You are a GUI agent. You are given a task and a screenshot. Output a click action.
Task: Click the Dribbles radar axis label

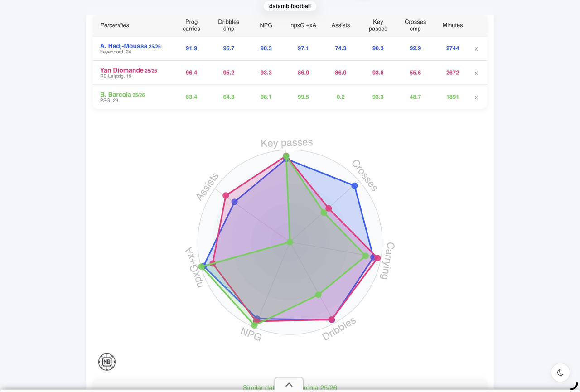pyautogui.click(x=339, y=329)
